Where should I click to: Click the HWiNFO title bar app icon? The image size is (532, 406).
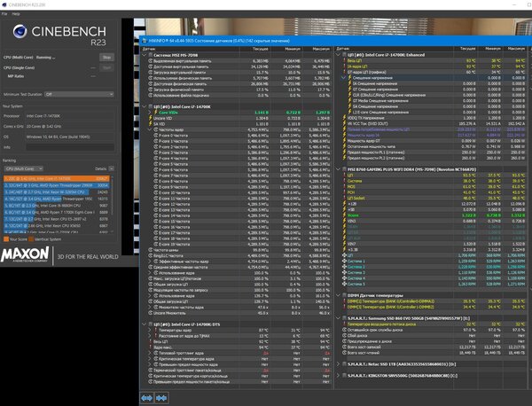click(145, 41)
